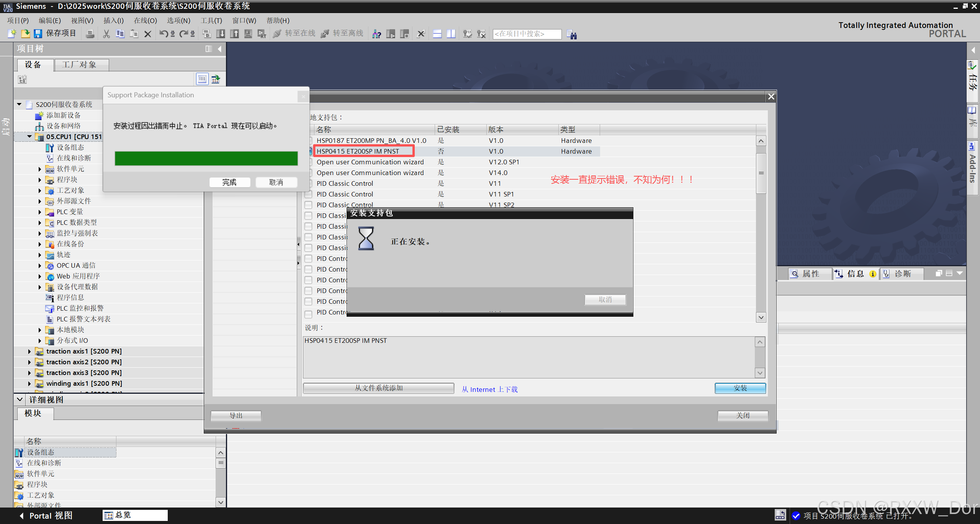Click the 从 Internet 上下载 link

(489, 389)
